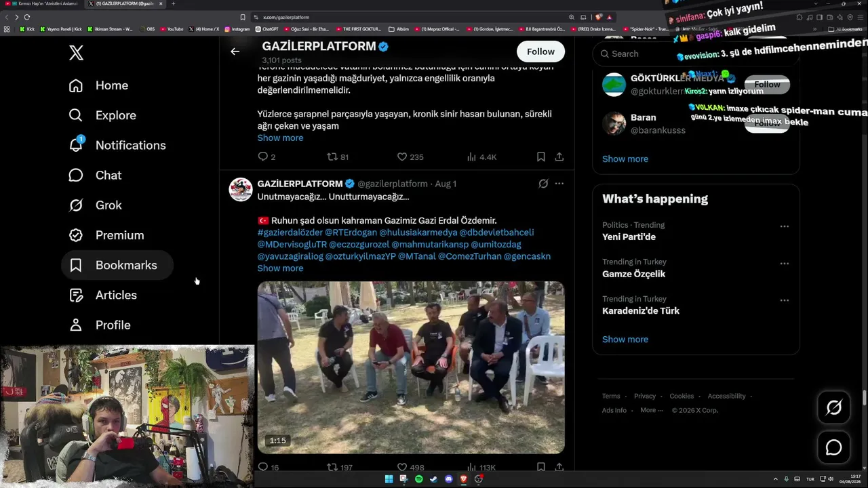
Task: Open more options for Gamze Özçelik trend
Action: coord(784,263)
